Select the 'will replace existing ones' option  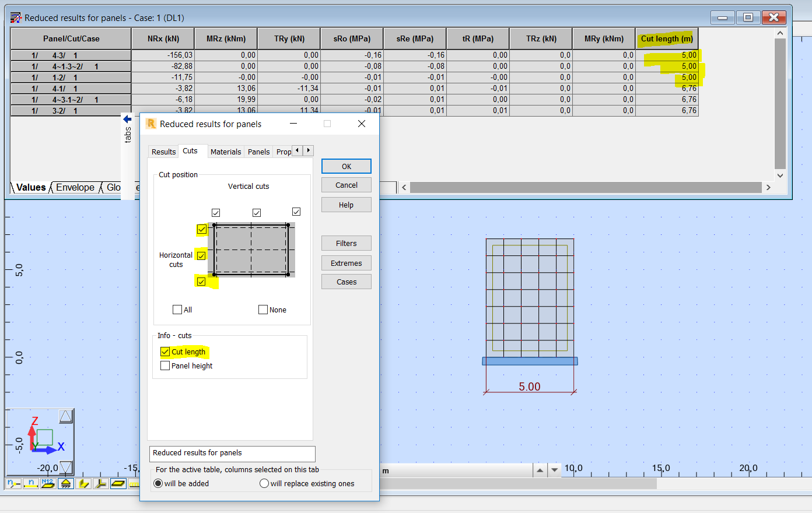pyautogui.click(x=264, y=483)
